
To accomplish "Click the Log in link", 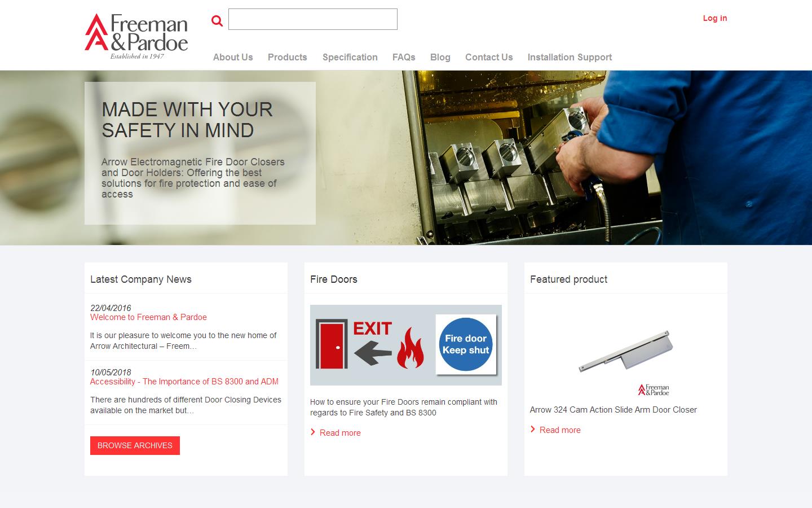I will point(715,18).
